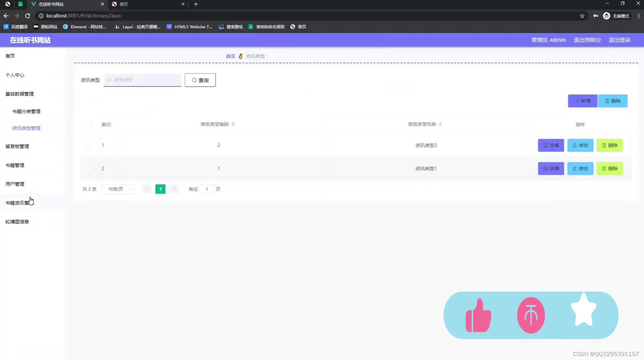Click the 首页 breadcrumb link
The width and height of the screenshot is (644, 360).
[x=230, y=56]
